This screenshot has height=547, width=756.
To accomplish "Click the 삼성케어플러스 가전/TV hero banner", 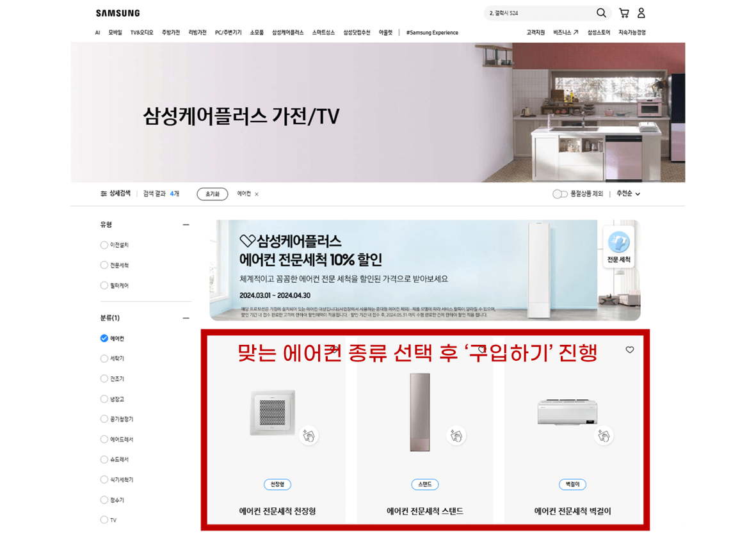I will (x=378, y=113).
